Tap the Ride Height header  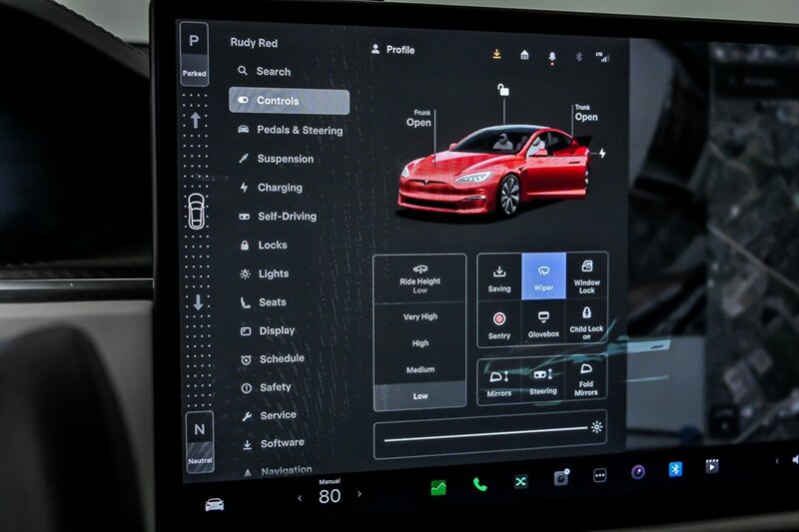coord(419,279)
